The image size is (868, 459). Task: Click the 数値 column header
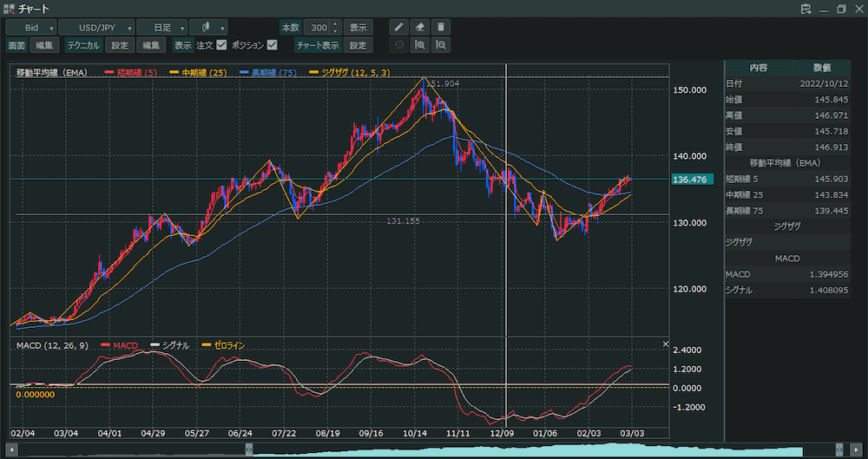pos(821,68)
